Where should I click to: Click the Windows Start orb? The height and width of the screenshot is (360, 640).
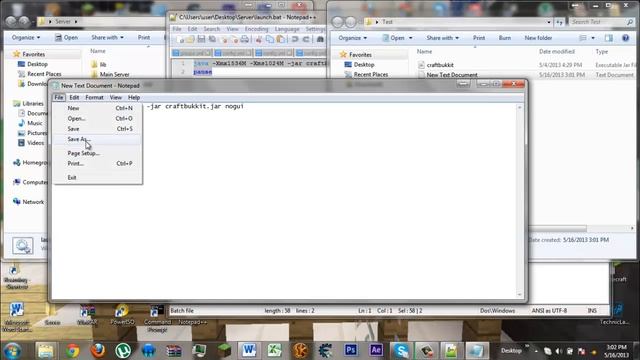click(x=13, y=351)
